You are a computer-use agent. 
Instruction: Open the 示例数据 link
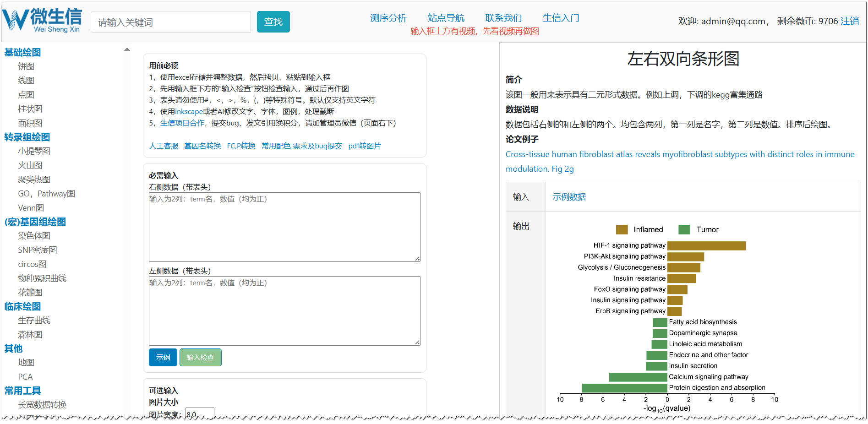coord(569,197)
